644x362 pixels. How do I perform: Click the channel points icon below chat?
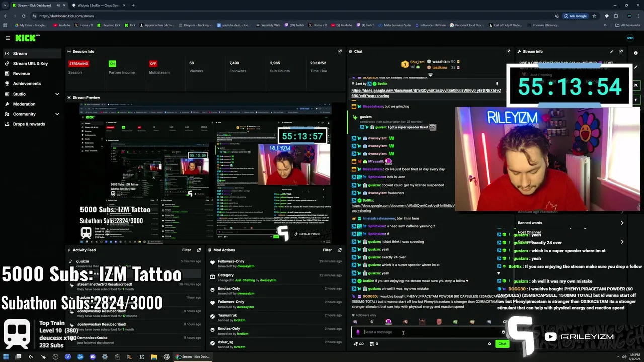click(358, 344)
